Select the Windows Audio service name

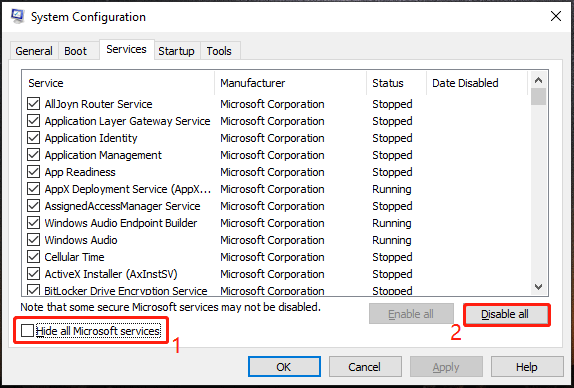coord(81,240)
